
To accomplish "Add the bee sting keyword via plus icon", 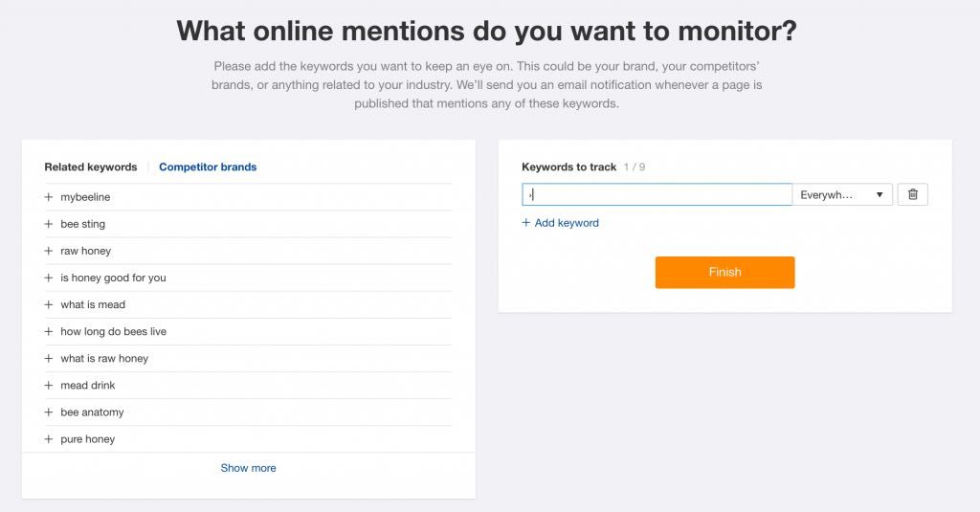I will [x=49, y=224].
